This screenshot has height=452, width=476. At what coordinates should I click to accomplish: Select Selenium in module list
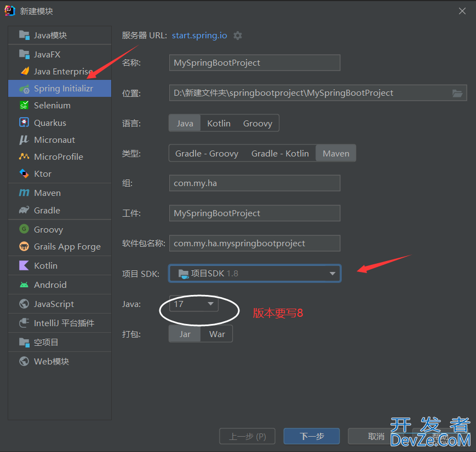pos(60,105)
